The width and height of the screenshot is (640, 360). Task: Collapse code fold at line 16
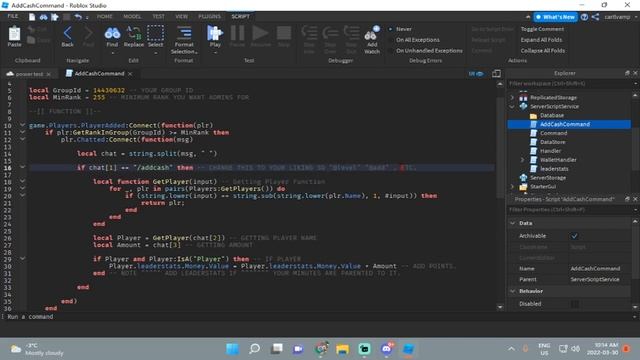coord(22,167)
